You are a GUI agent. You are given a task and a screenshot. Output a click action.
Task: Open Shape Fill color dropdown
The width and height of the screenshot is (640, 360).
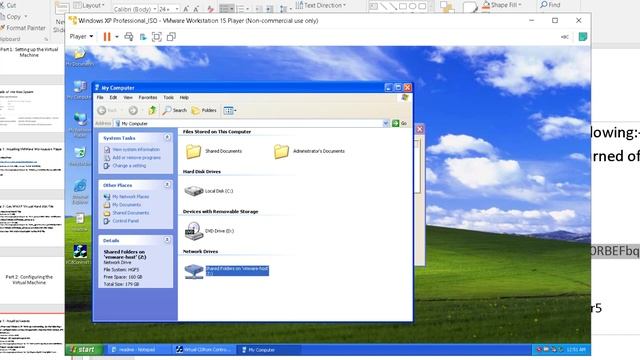[x=502, y=5]
